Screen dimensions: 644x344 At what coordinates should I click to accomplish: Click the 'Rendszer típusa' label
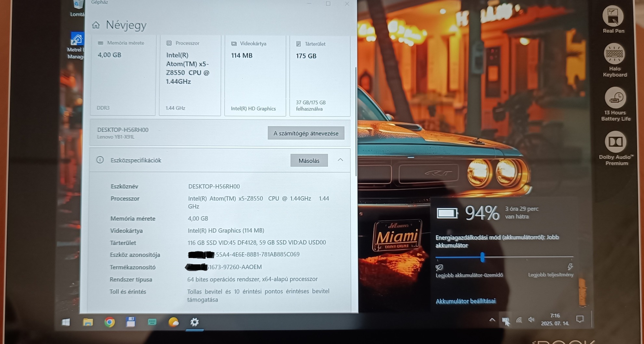click(131, 279)
